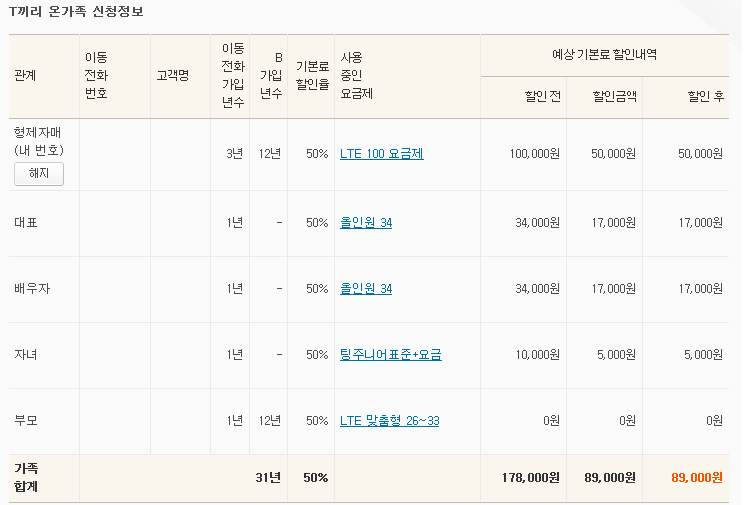This screenshot has width=747, height=505.
Task: Select the 100,000원 pre-discount amount
Action: (x=535, y=154)
